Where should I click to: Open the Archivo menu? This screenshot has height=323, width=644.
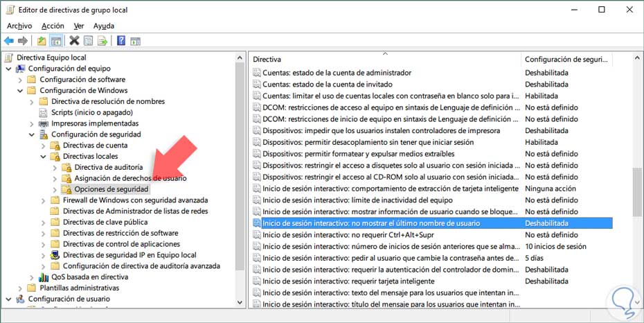click(x=19, y=26)
